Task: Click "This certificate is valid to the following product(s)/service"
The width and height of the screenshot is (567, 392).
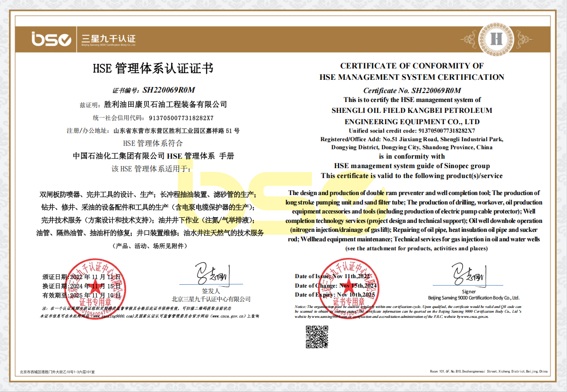Action: [x=412, y=176]
